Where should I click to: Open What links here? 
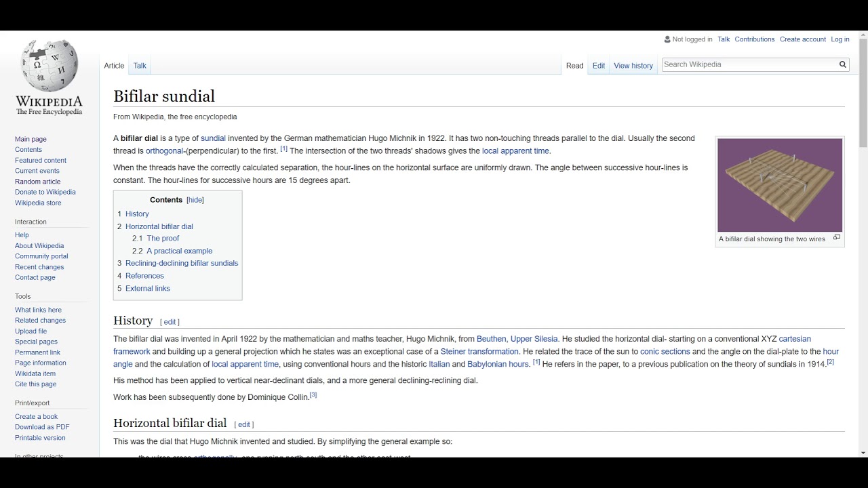pyautogui.click(x=38, y=310)
